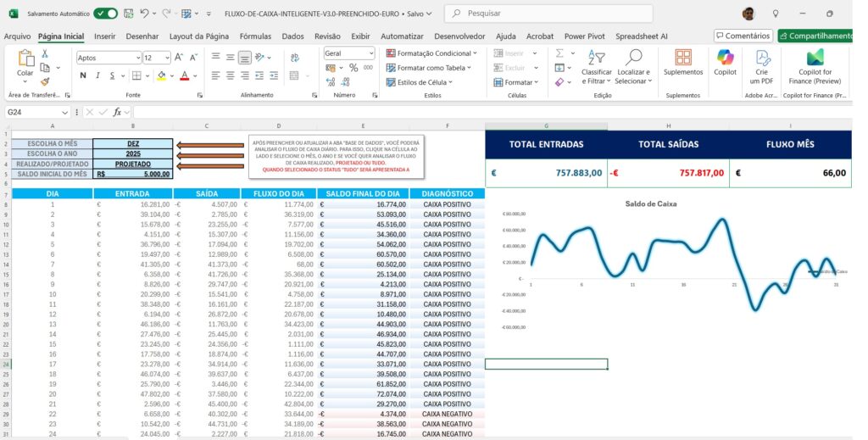Click the yellow fill color swatch button
868x440 pixels.
tap(161, 75)
